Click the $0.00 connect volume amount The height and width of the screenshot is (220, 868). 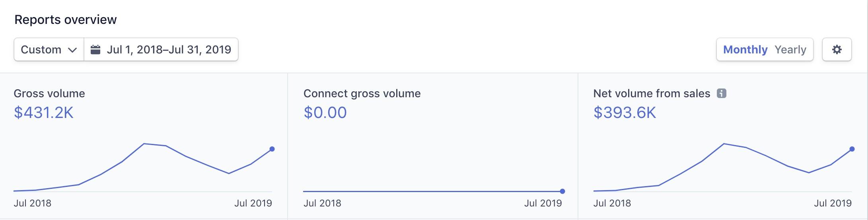(325, 113)
